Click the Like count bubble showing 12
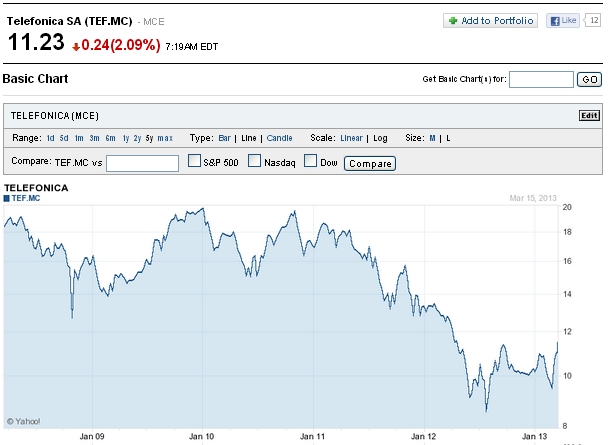Image resolution: width=609 pixels, height=445 pixels. click(593, 20)
